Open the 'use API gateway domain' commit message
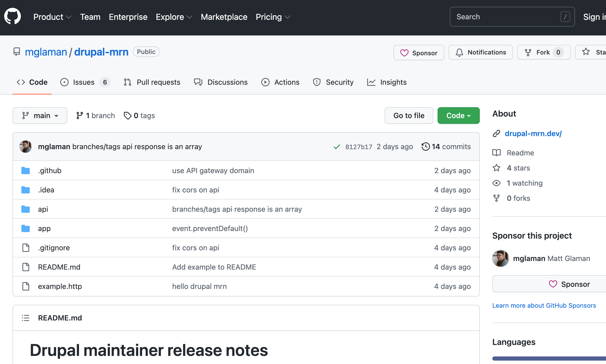The width and height of the screenshot is (606, 364). [213, 171]
